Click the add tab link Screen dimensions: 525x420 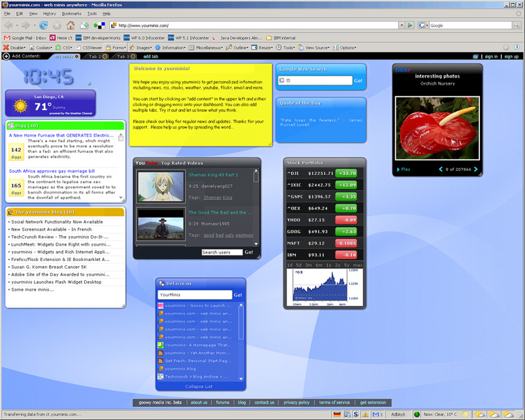pyautogui.click(x=151, y=56)
